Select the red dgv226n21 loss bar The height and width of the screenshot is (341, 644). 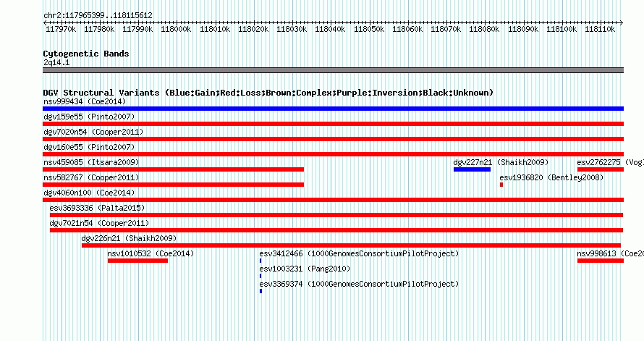(351, 245)
